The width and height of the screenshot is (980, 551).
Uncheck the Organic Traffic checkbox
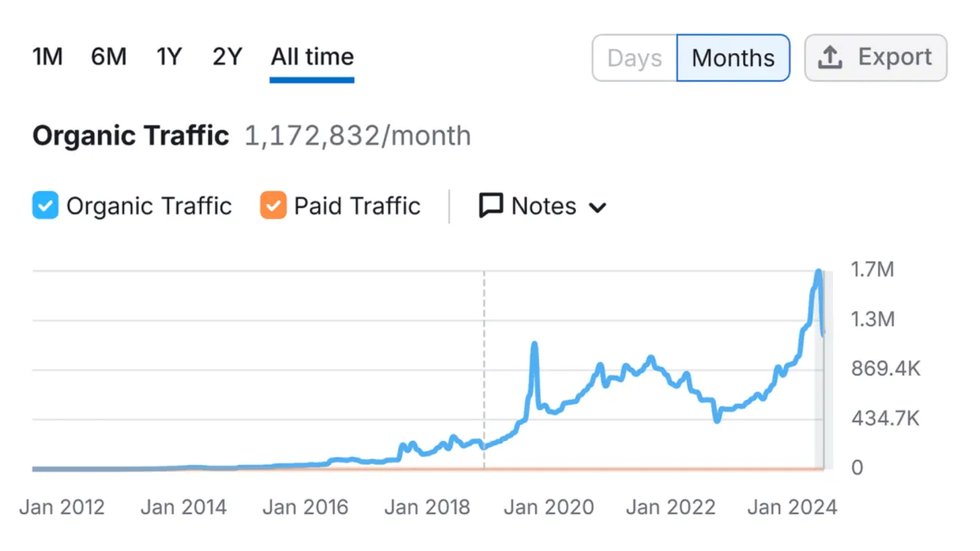pos(45,206)
